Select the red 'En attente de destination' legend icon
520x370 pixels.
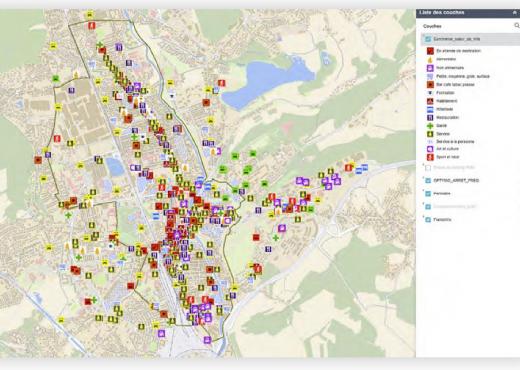tap(430, 51)
